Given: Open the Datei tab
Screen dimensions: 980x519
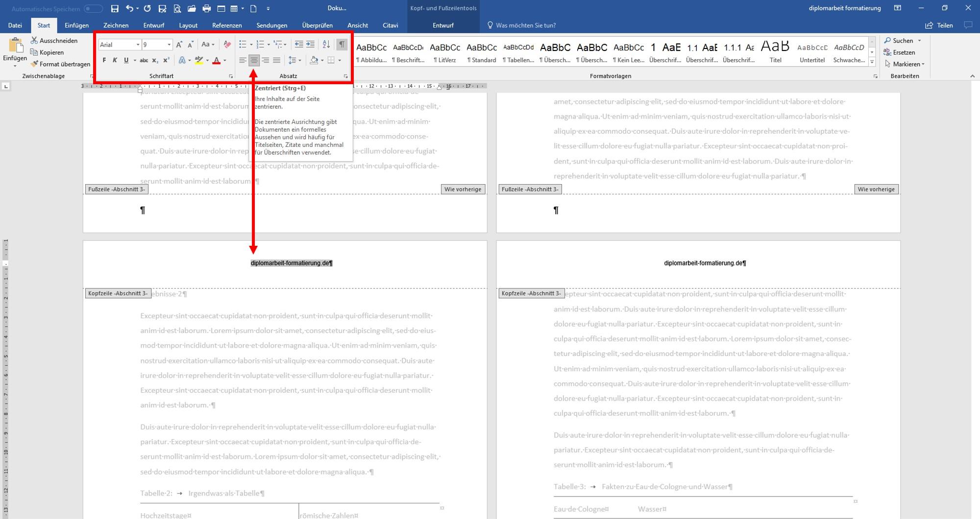Looking at the screenshot, I should click(15, 25).
